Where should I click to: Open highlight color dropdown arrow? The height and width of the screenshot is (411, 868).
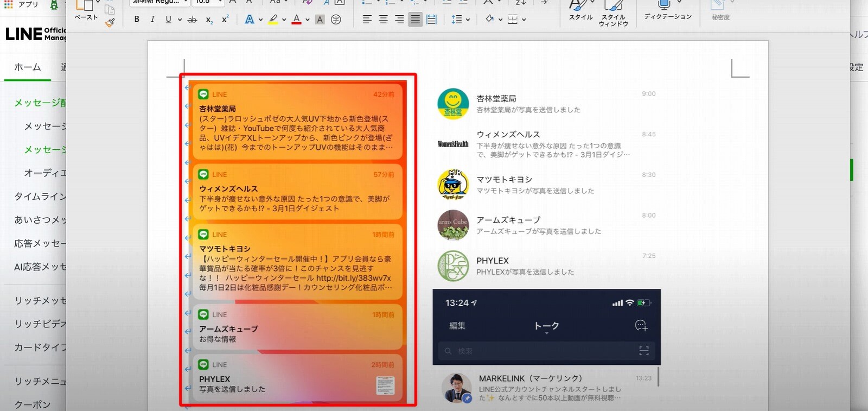(284, 20)
